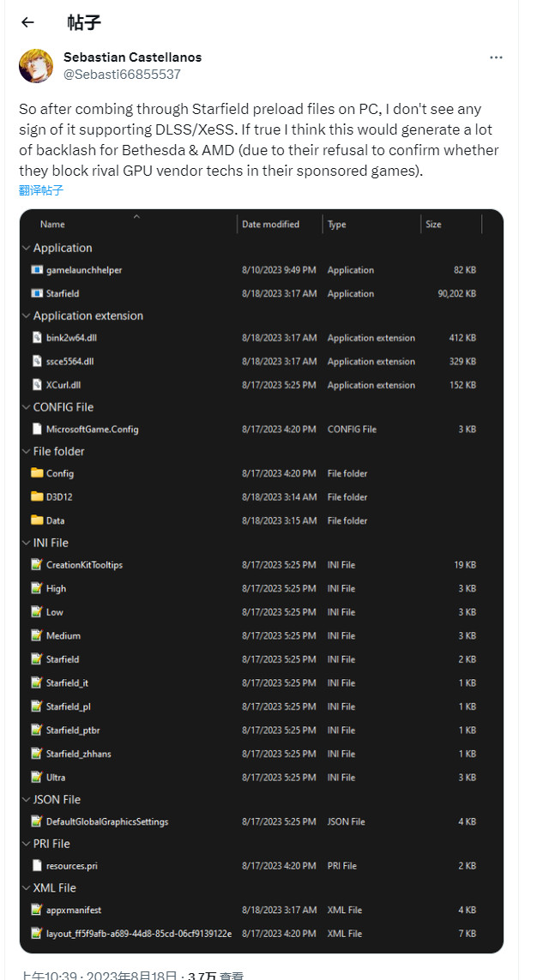
Task: Open the @Sebasti66855537 handle link
Action: (x=122, y=75)
